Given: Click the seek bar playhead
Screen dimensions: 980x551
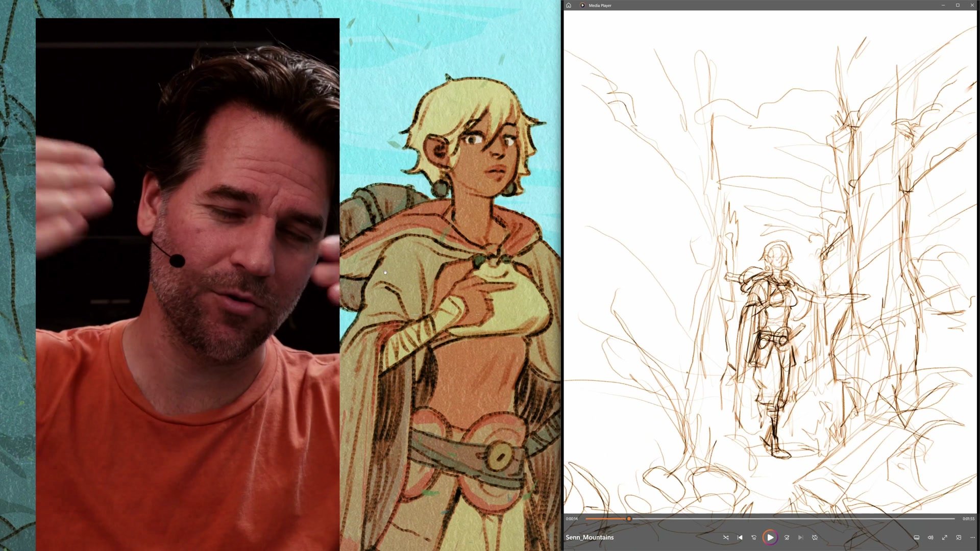Looking at the screenshot, I should (629, 518).
